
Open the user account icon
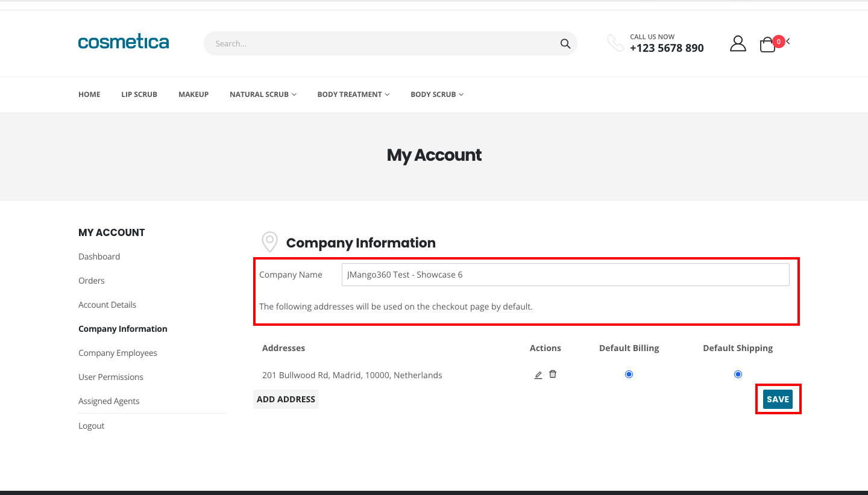[738, 43]
